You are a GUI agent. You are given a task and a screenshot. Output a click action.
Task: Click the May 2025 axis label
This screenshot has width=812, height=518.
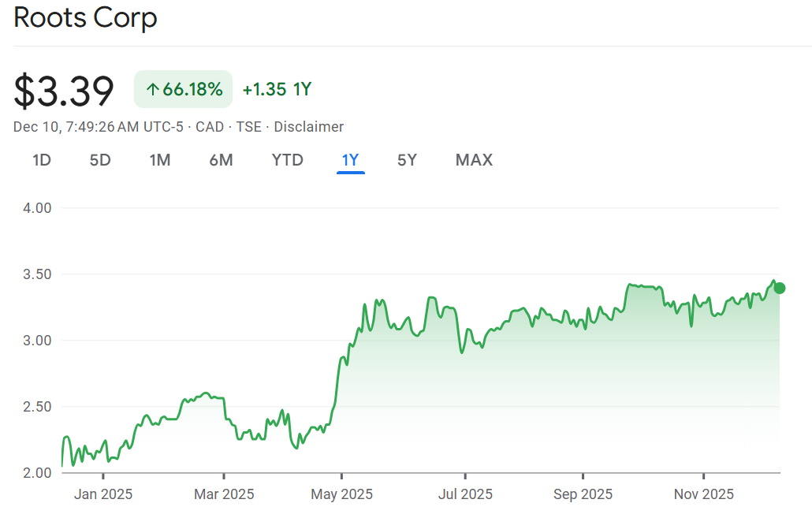coord(342,494)
